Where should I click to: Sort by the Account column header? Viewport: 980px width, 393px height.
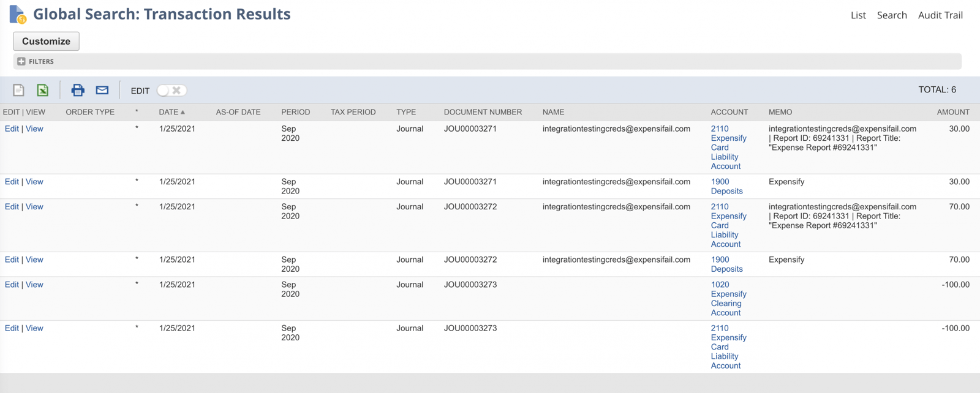point(729,112)
